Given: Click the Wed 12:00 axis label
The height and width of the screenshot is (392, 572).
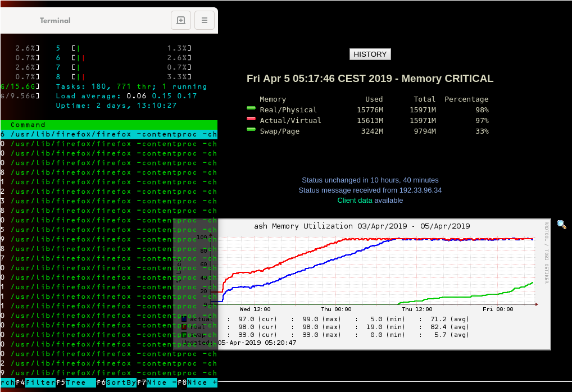Looking at the screenshot, I should (x=255, y=309).
